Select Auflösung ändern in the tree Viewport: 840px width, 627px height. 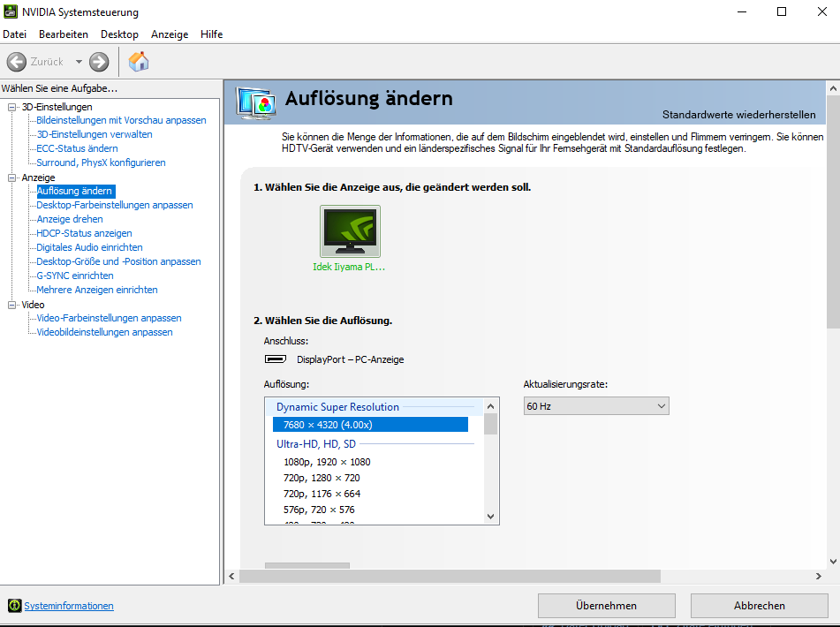[x=74, y=191]
